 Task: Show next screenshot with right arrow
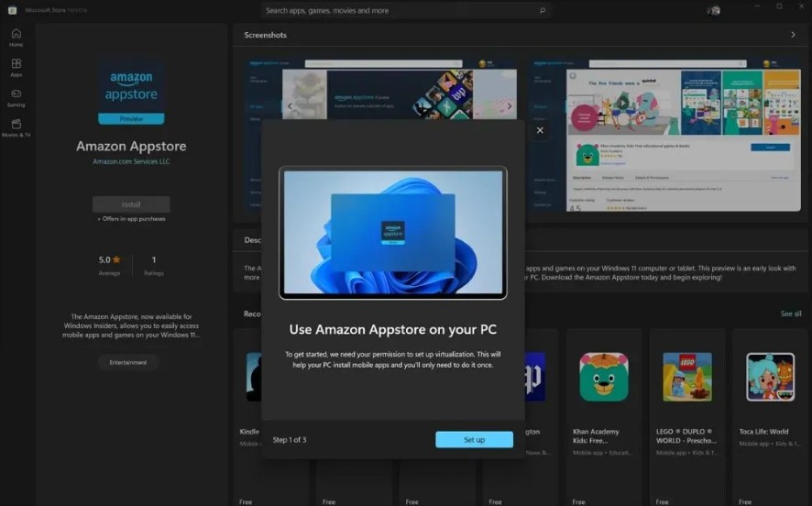coord(510,106)
